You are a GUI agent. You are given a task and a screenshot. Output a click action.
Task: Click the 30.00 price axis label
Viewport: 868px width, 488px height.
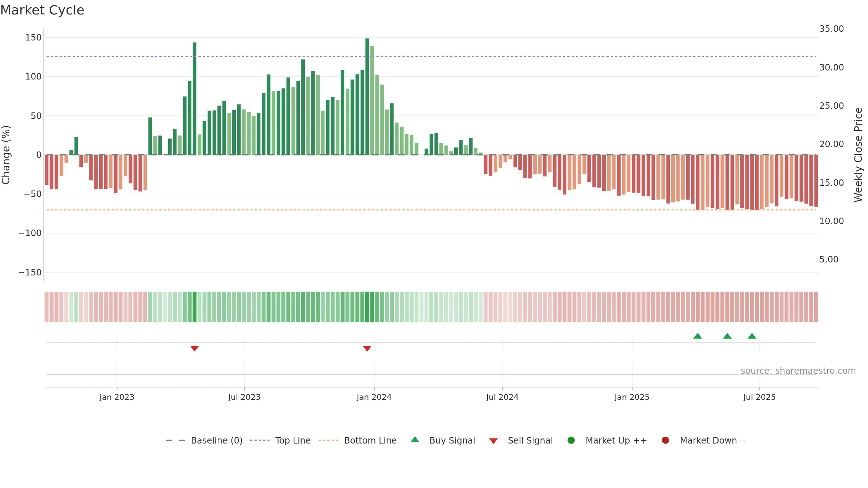pyautogui.click(x=831, y=68)
